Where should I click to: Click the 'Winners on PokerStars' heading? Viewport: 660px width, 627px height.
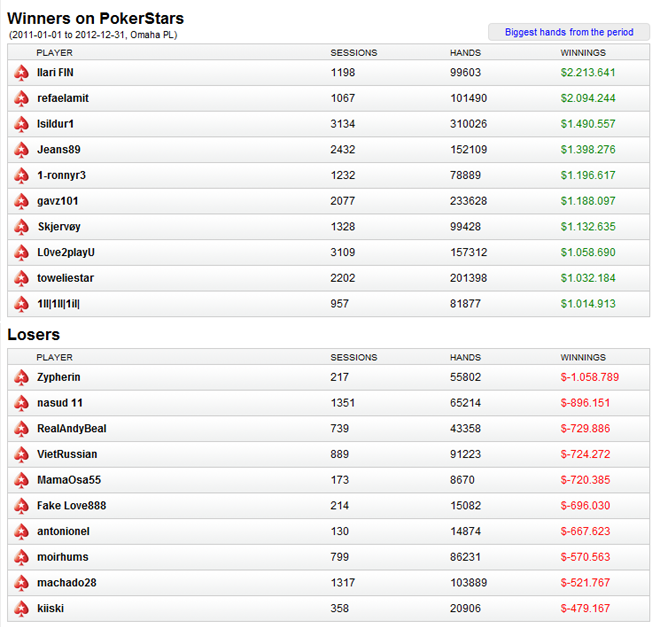(x=96, y=19)
